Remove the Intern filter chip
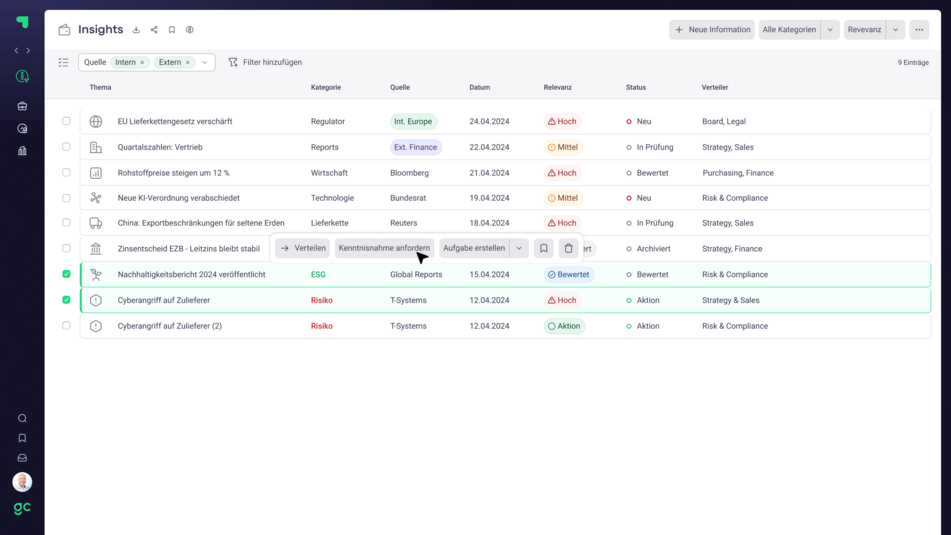The width and height of the screenshot is (951, 535). point(142,62)
